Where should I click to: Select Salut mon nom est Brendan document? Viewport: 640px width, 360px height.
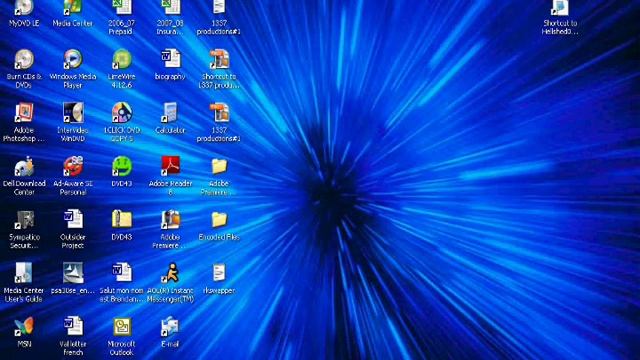click(122, 273)
